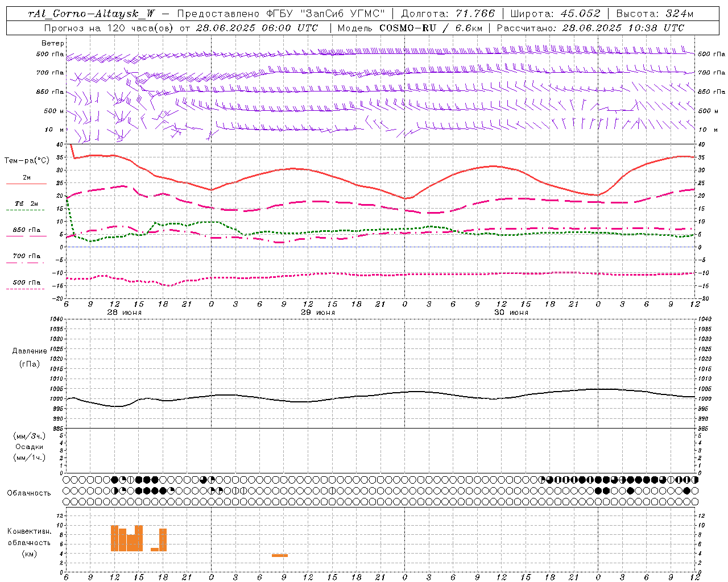
Task: Click the 'Тем-ра(°C)' panel label
Action: tap(27, 161)
